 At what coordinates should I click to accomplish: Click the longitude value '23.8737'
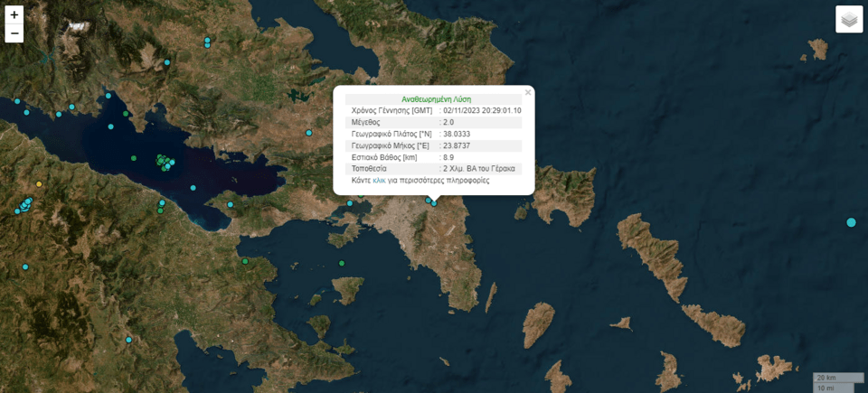pos(457,145)
